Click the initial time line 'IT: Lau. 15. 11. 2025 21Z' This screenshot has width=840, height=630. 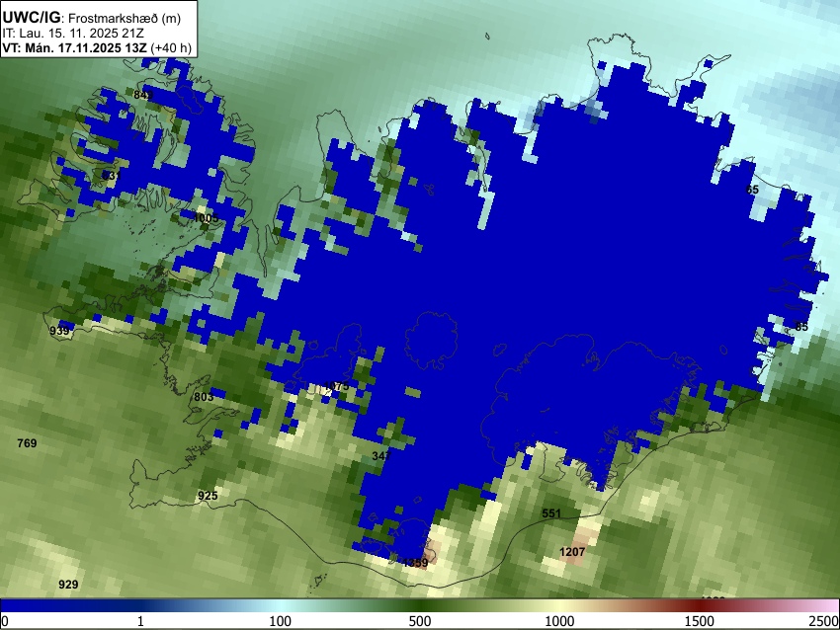73,34
